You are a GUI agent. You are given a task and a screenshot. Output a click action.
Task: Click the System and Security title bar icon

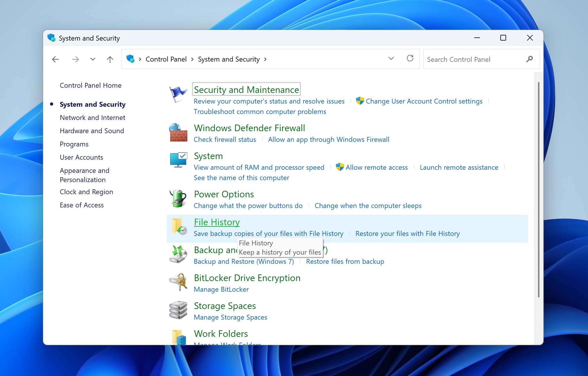pyautogui.click(x=51, y=38)
